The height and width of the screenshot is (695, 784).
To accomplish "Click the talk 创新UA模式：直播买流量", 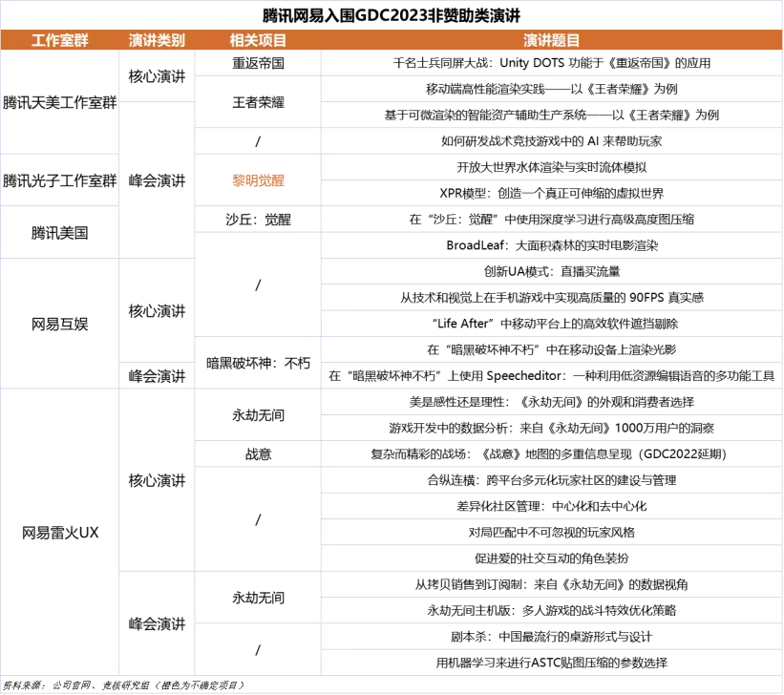I will [552, 271].
